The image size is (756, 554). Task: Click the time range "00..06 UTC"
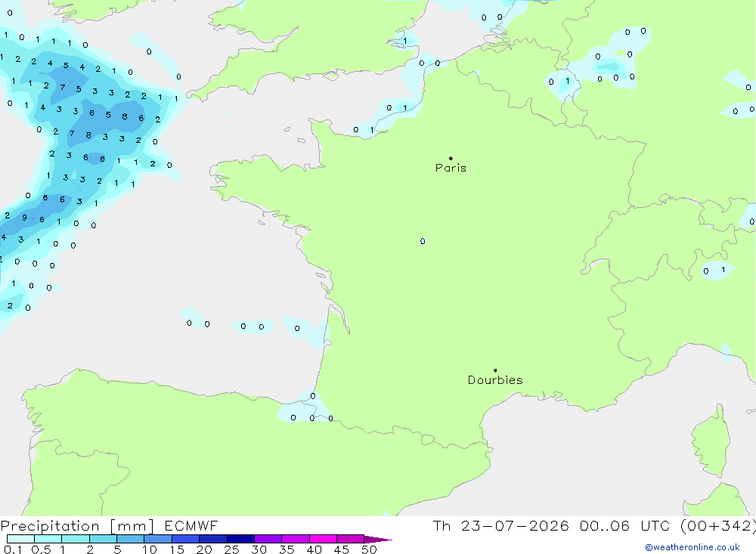(626, 525)
